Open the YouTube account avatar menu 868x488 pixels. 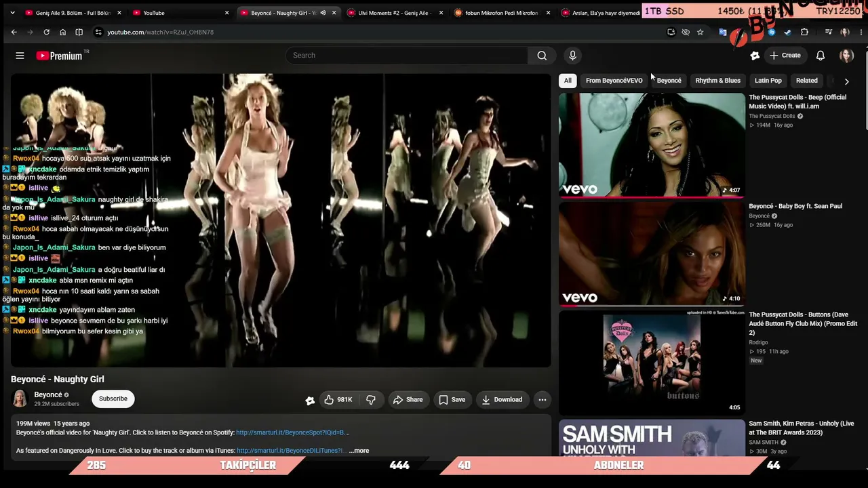846,56
